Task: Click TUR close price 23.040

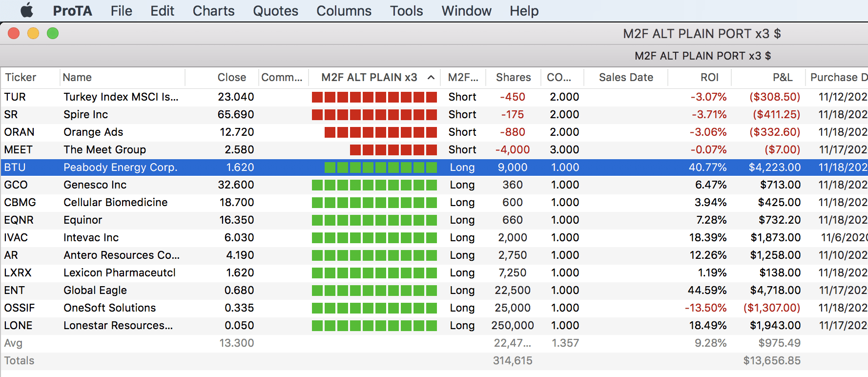Action: click(x=236, y=97)
